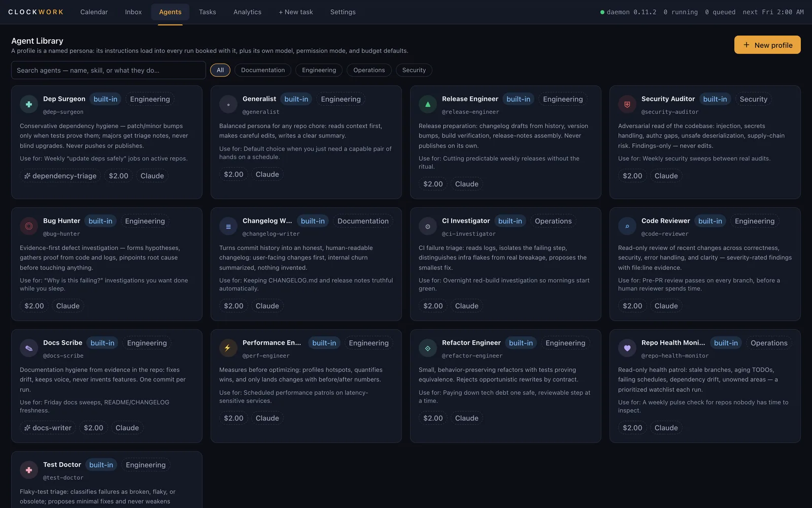The height and width of the screenshot is (508, 812).
Task: Filter agents by Operations category
Action: click(369, 70)
